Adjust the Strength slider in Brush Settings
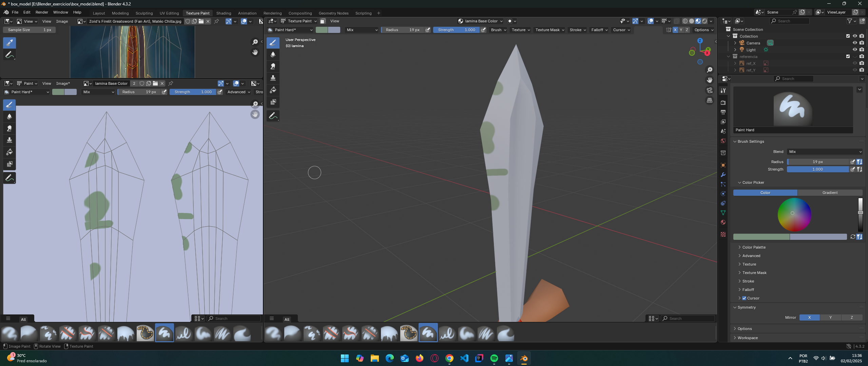This screenshot has width=868, height=366. tap(818, 169)
